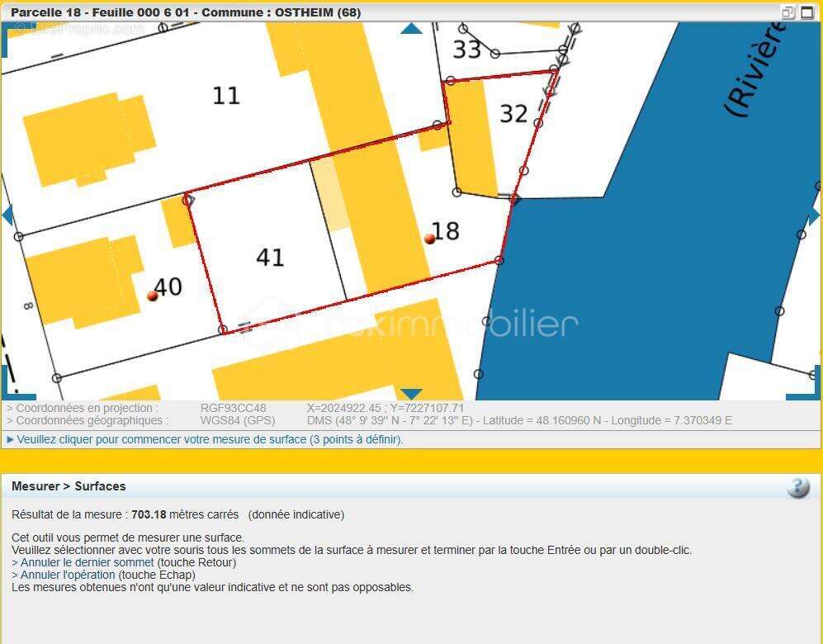
Task: Click the WGS84 (GPS) label
Action: (x=238, y=420)
